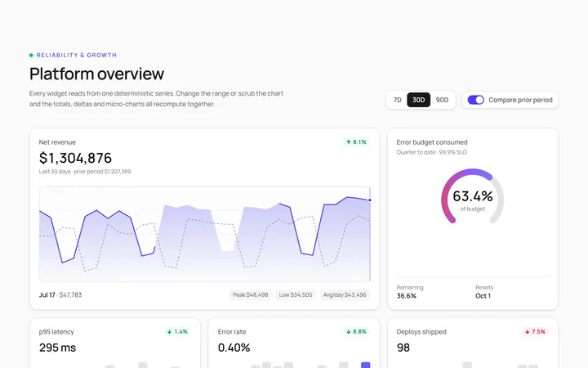Click the Last 30 days prior period text
Image resolution: width=588 pixels, height=368 pixels.
click(x=85, y=172)
